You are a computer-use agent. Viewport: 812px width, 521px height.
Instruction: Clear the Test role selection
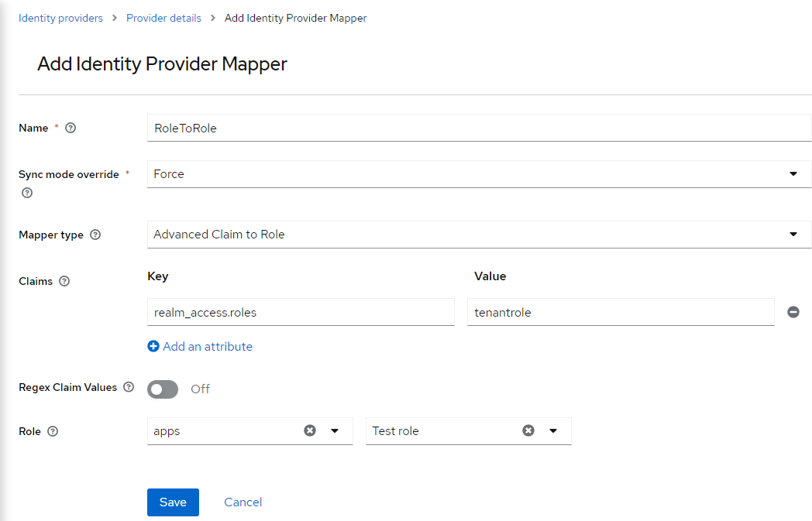click(528, 430)
